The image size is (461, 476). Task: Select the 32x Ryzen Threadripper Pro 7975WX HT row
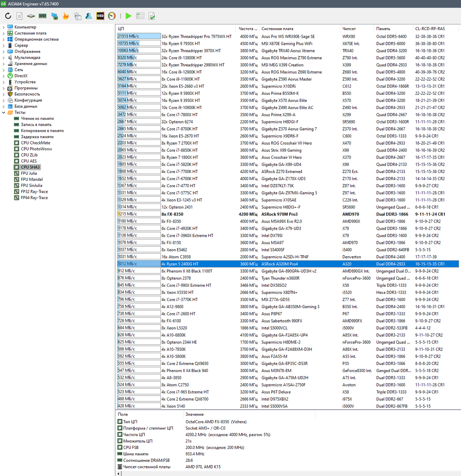click(288, 36)
